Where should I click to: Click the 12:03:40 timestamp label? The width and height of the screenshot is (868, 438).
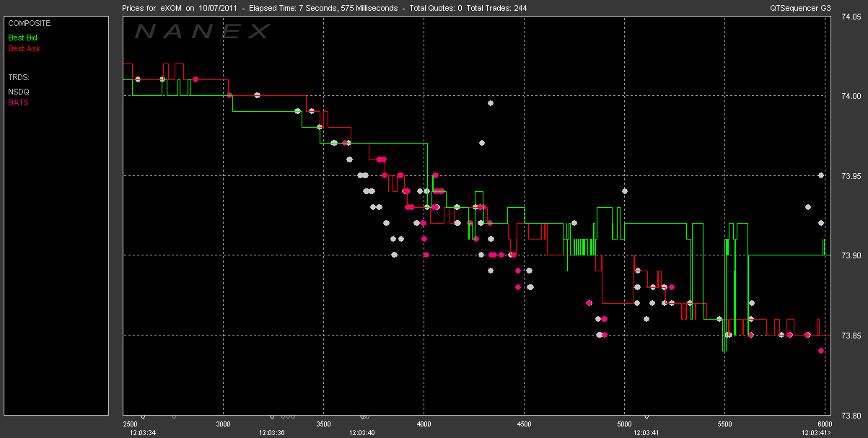click(x=362, y=433)
